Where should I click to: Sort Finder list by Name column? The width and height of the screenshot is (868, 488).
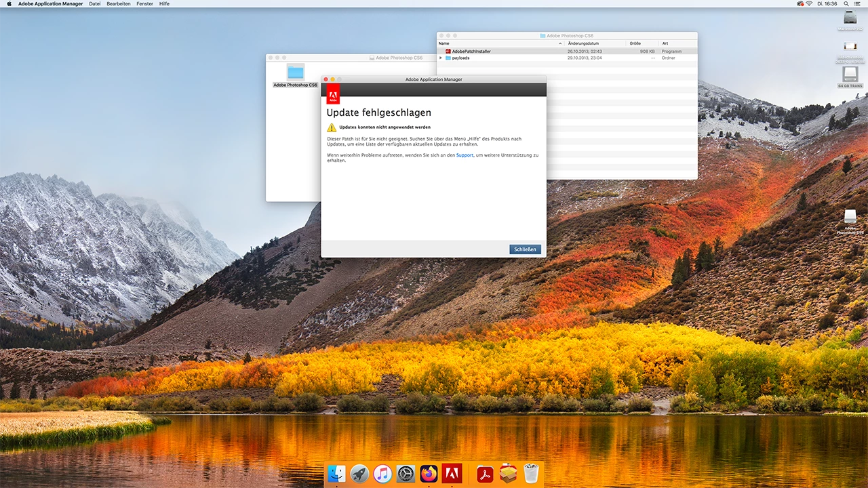point(500,43)
